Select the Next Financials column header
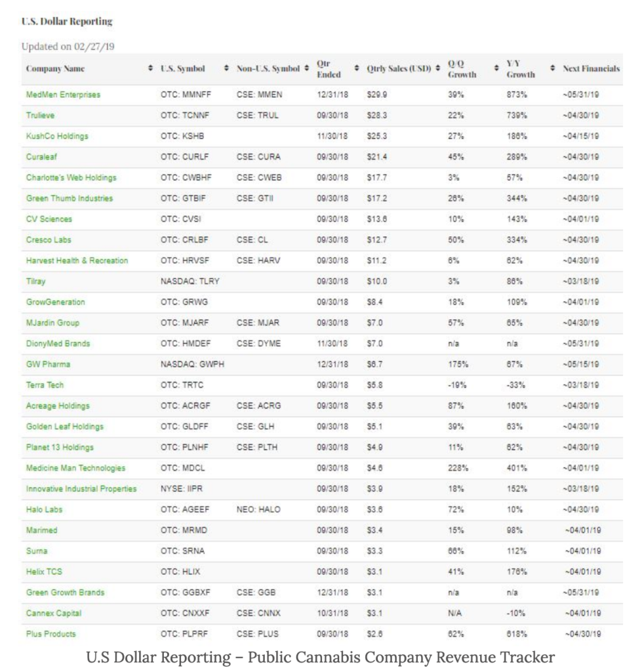Image resolution: width=644 pixels, height=672 pixels. pos(591,68)
